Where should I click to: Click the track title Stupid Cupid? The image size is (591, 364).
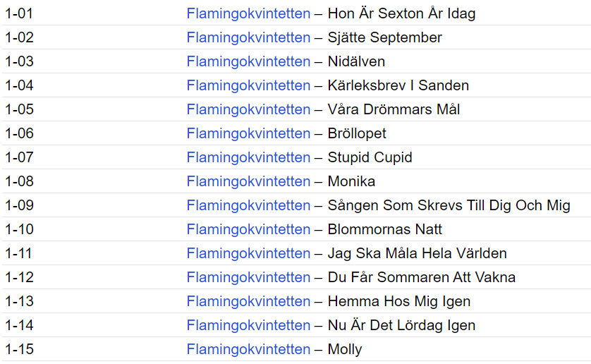click(370, 157)
